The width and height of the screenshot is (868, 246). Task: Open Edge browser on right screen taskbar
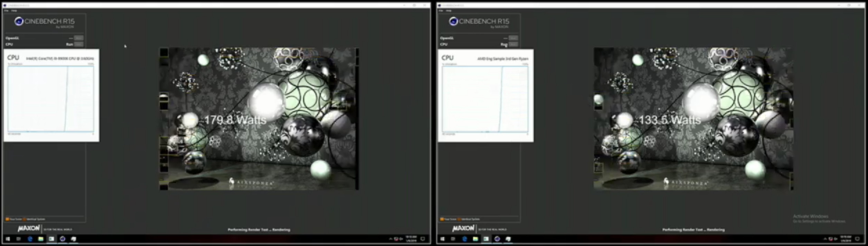pos(464,239)
